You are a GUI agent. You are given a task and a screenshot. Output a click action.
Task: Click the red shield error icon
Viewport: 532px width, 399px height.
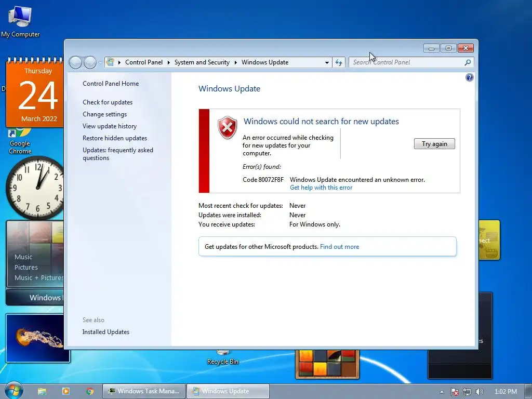[227, 128]
